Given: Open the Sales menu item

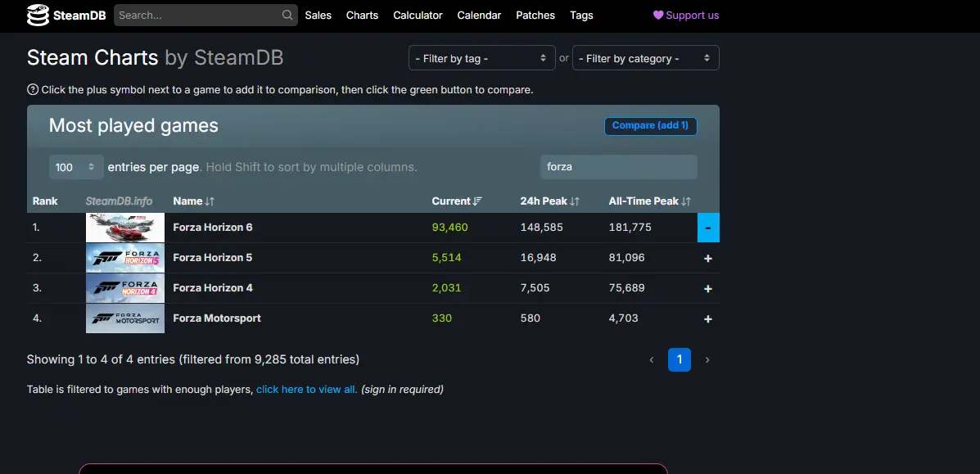Looking at the screenshot, I should pos(318,15).
